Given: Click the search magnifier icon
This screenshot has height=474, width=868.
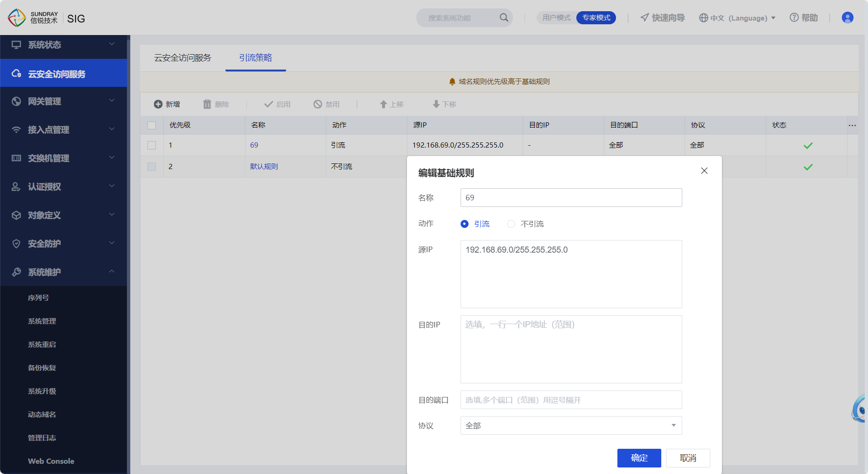Looking at the screenshot, I should [504, 18].
